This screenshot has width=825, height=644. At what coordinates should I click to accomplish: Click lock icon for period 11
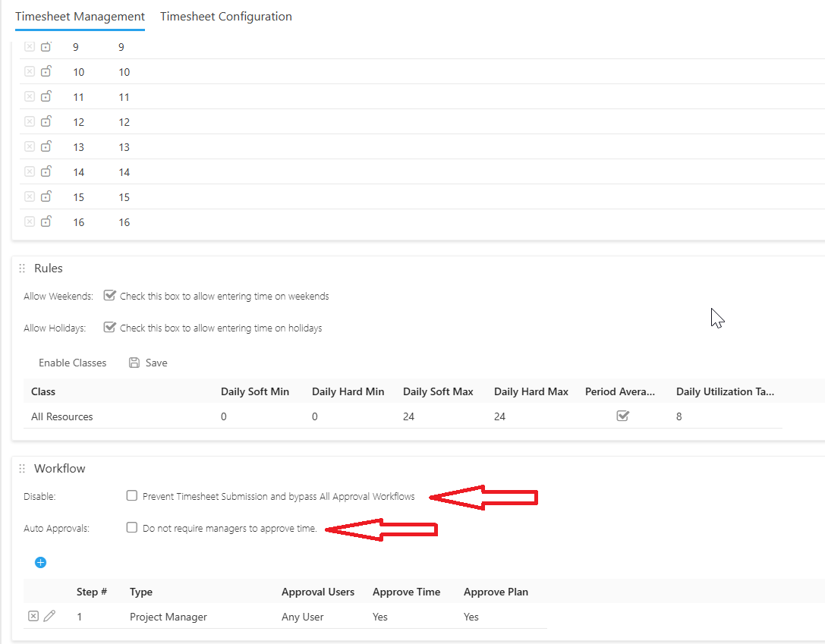coord(46,96)
